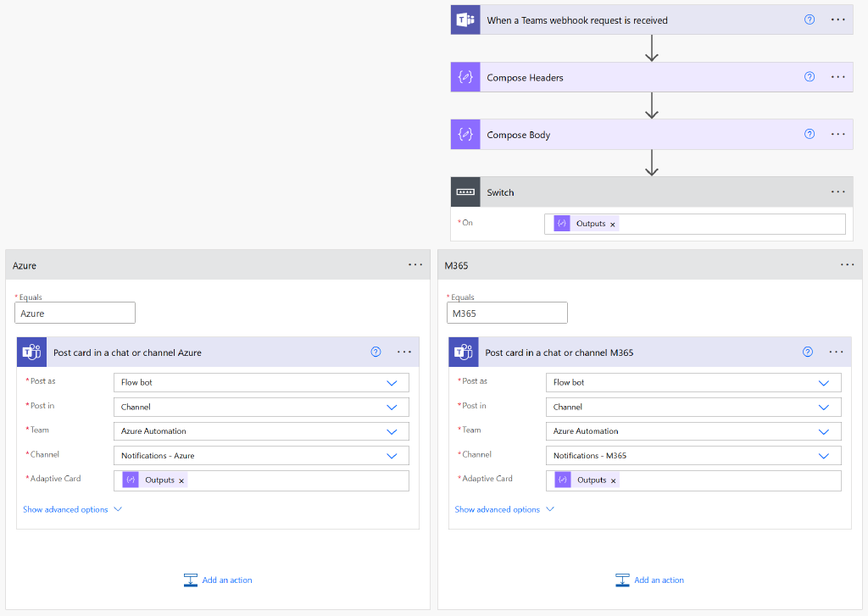Open ellipsis menu for Azure case

[x=415, y=265]
